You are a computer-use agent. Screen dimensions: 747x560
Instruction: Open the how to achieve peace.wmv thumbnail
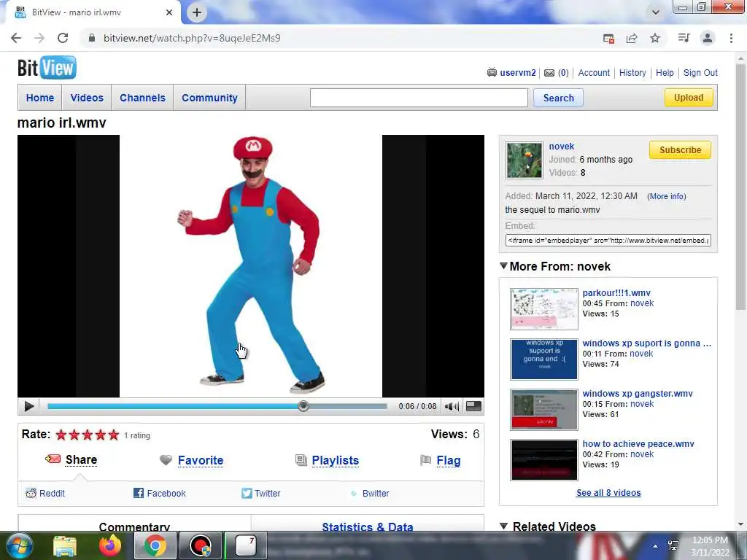(x=544, y=460)
